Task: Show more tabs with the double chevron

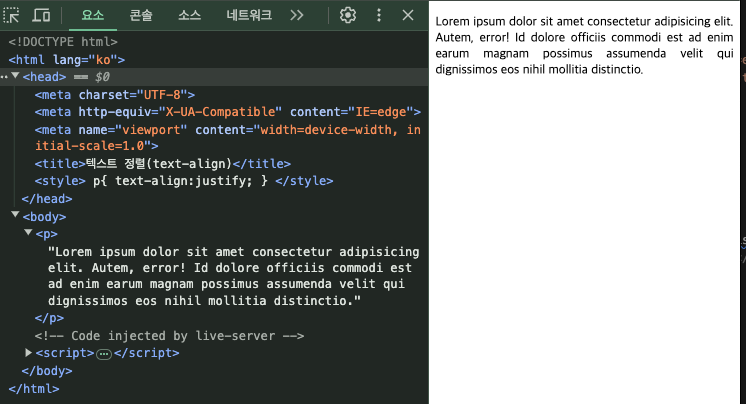Action: (297, 15)
